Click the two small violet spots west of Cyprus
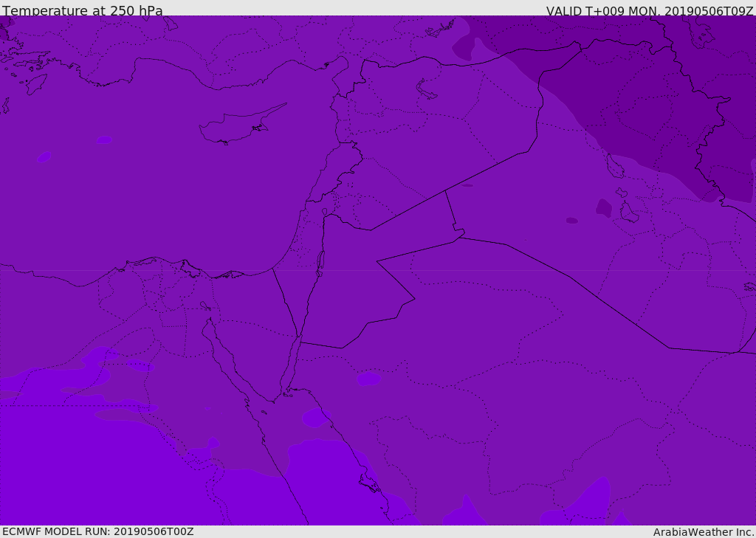The height and width of the screenshot is (538, 756). [x=103, y=139]
